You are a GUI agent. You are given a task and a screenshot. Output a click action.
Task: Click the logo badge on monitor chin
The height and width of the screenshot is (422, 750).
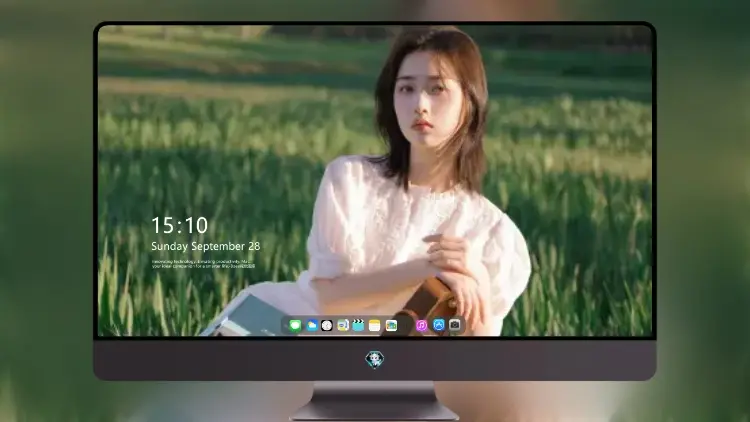tap(375, 359)
